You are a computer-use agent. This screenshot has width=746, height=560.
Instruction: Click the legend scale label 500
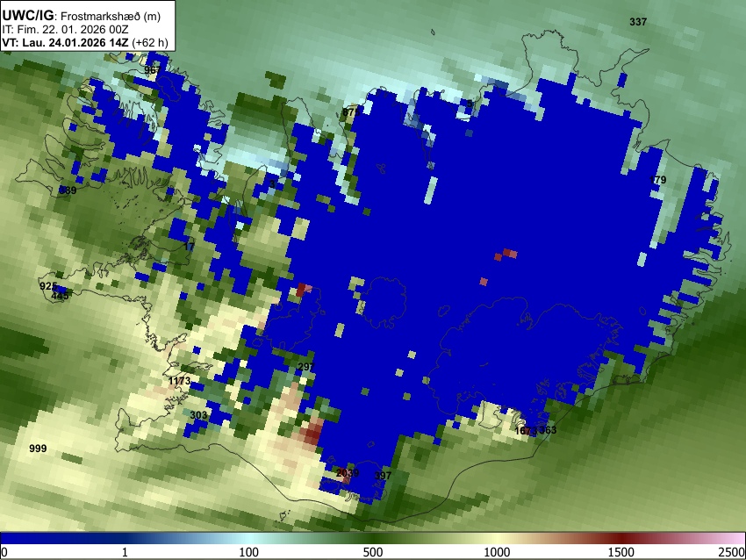(372, 552)
